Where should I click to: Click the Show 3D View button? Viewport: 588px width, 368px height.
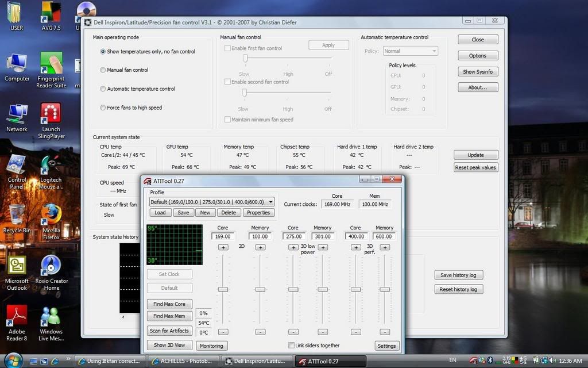tap(169, 345)
